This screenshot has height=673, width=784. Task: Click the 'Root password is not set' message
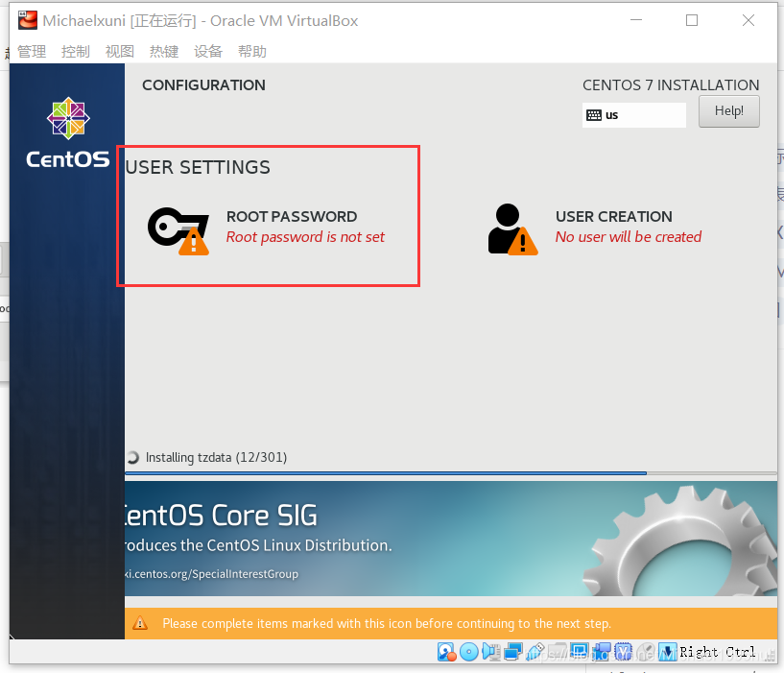tap(305, 237)
